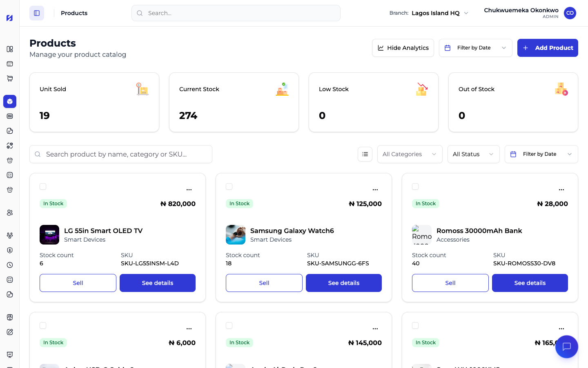588x368 pixels.
Task: Click the Add Product button
Action: tap(548, 48)
